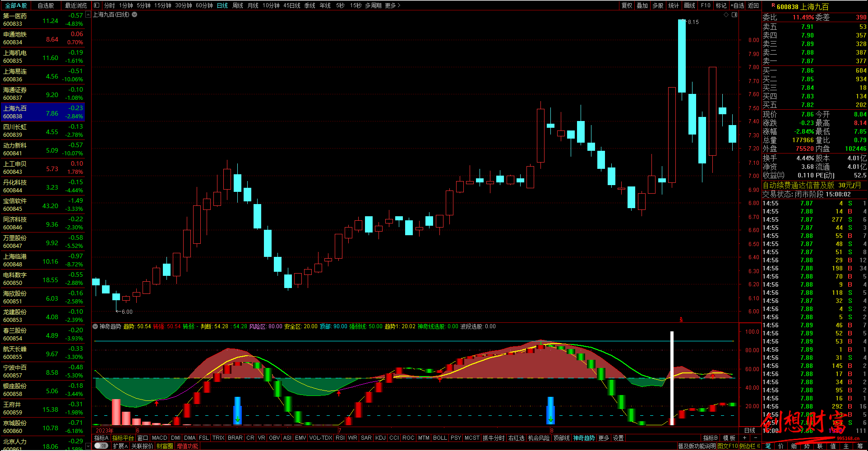This screenshot has width=868, height=451.
Task: Switch to the 最近浏览 list tab
Action: tap(76, 5)
